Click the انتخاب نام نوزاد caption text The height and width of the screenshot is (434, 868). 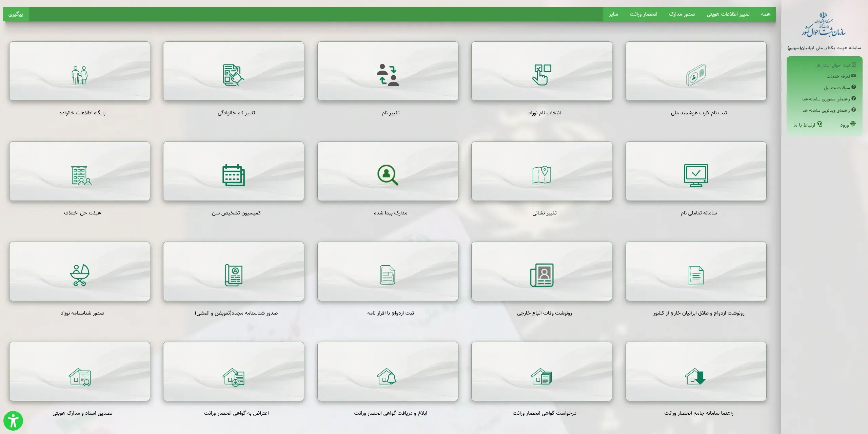pyautogui.click(x=545, y=113)
